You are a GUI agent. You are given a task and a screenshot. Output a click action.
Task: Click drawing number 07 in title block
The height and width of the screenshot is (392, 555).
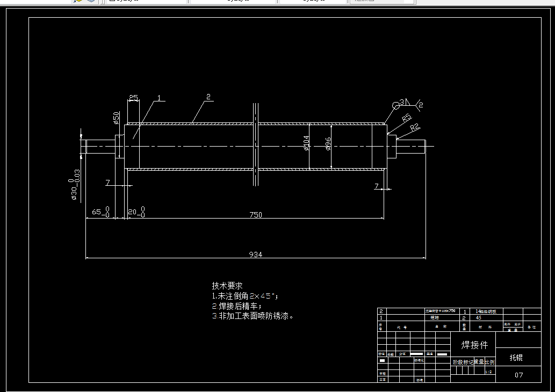[x=518, y=375]
